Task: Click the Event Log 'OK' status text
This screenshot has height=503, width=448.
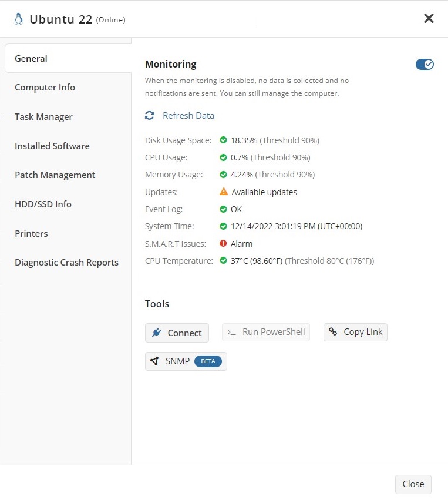Action: (x=236, y=209)
